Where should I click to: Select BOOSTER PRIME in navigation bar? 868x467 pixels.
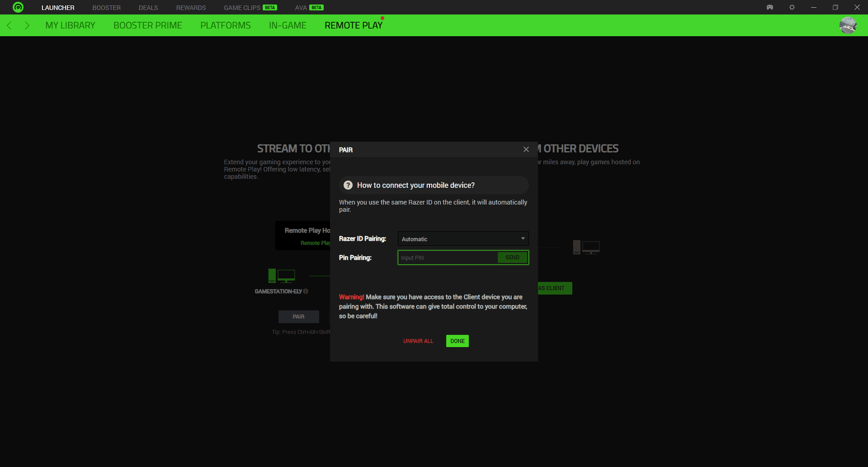pos(148,25)
